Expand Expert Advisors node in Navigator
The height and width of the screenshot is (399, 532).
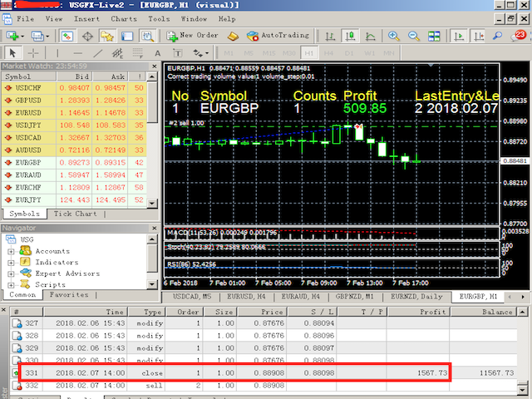coord(11,273)
